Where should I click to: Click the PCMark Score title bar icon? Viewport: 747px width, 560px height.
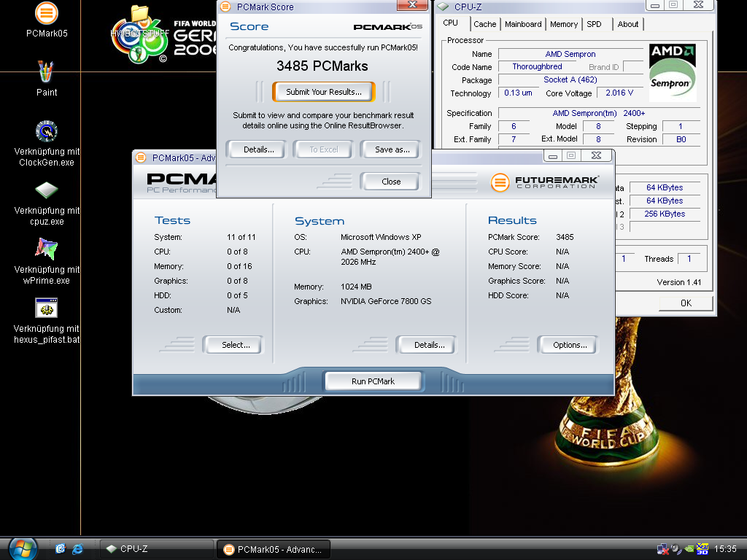click(226, 7)
